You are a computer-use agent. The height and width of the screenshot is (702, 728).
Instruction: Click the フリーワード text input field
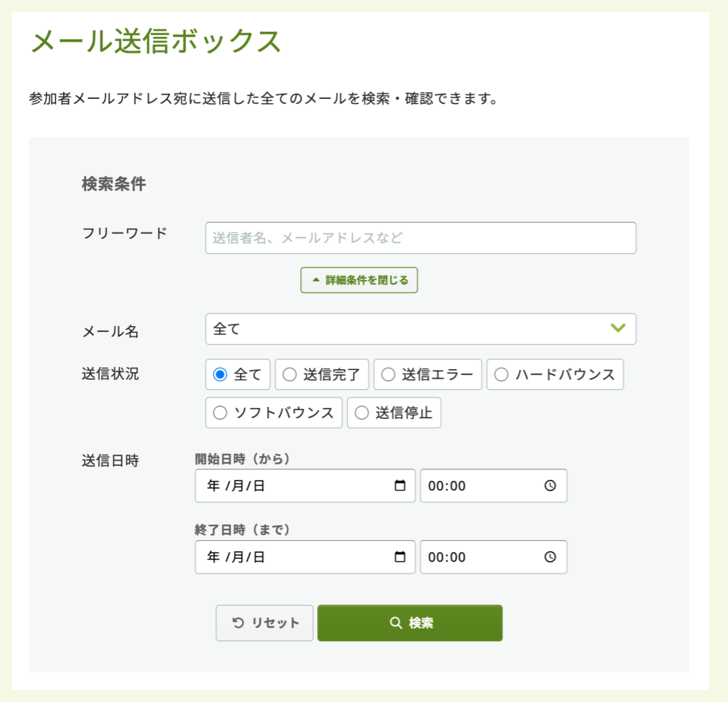coord(420,238)
